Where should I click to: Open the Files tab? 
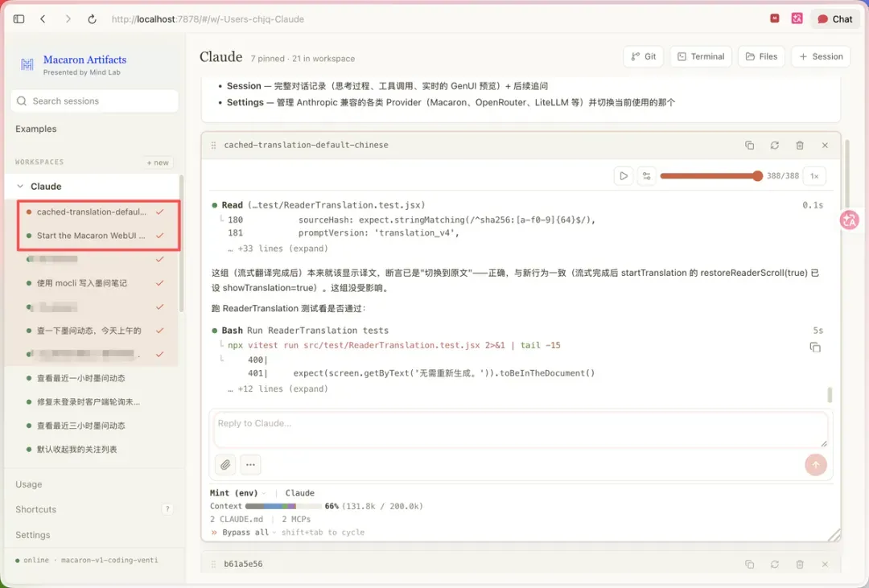[x=761, y=56]
